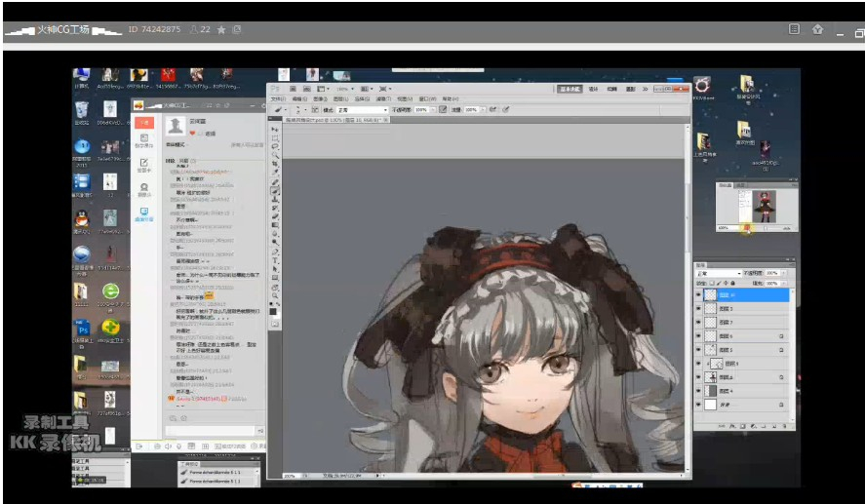Click the add layer style fx icon
865x504 pixels.
point(732,426)
